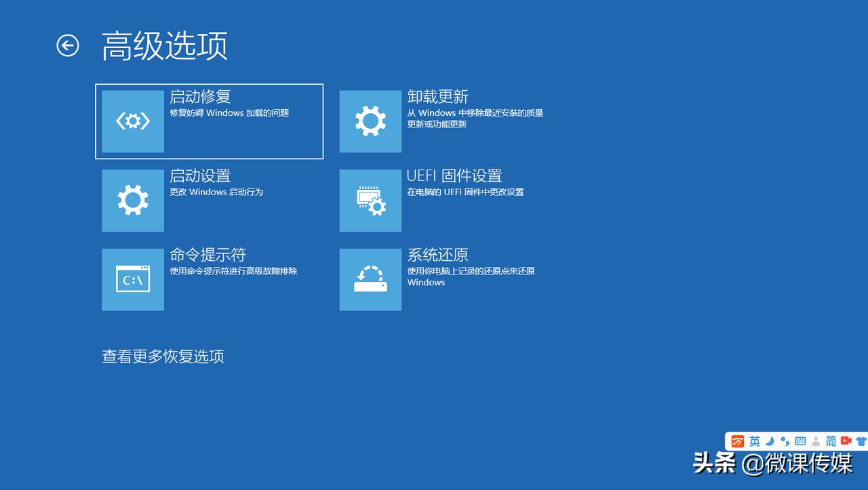Open the soft keyboard icon
The height and width of the screenshot is (490, 868).
[800, 441]
